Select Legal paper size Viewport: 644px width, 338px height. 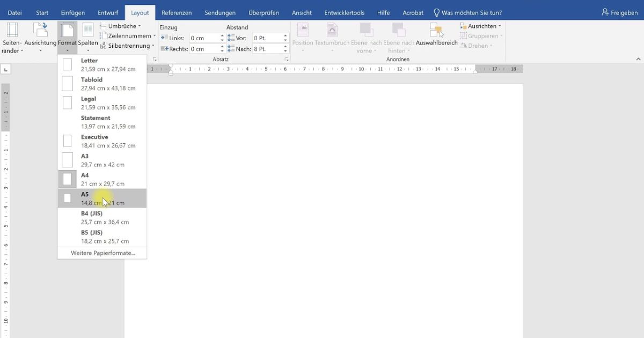(x=102, y=103)
